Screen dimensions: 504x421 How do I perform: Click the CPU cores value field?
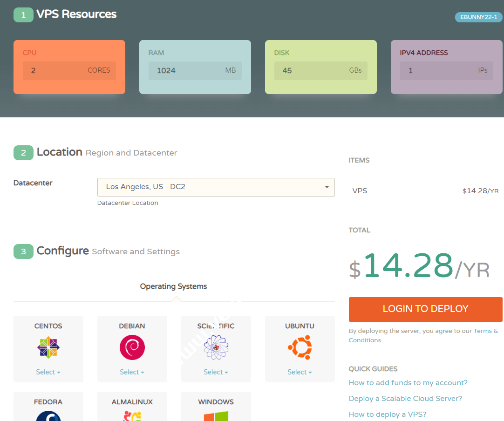point(69,71)
